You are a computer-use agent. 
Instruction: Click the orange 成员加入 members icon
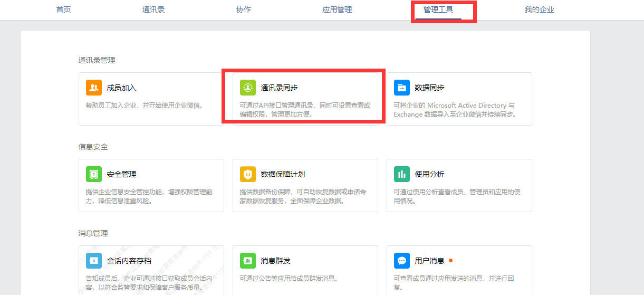(94, 88)
